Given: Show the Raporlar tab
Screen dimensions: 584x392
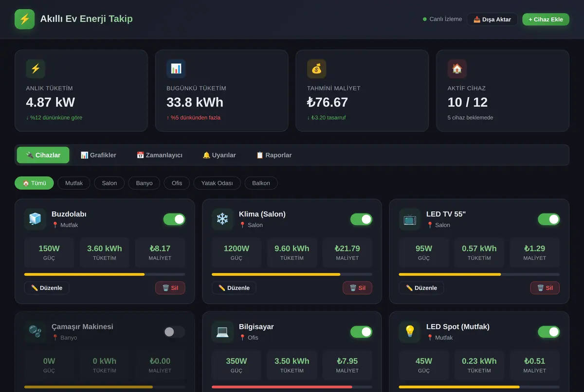Looking at the screenshot, I should [274, 155].
